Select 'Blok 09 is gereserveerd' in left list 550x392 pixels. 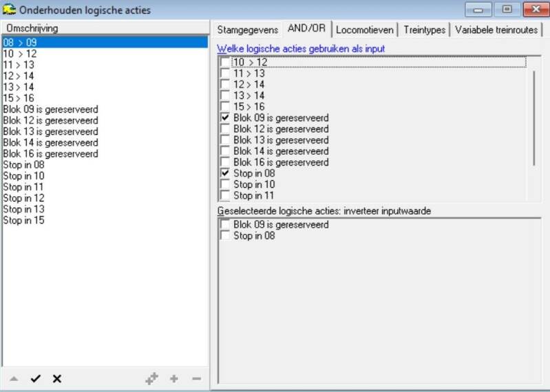[105, 109]
